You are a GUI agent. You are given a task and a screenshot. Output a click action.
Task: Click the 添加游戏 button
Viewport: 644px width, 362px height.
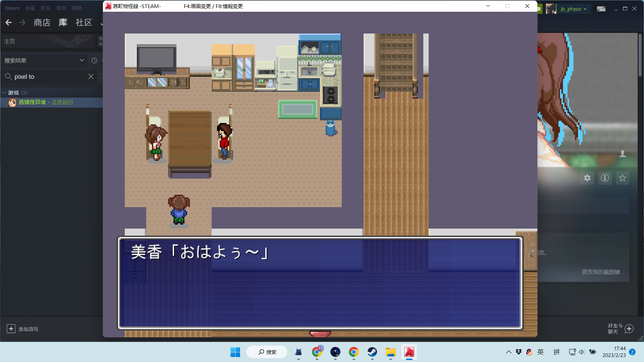23,329
